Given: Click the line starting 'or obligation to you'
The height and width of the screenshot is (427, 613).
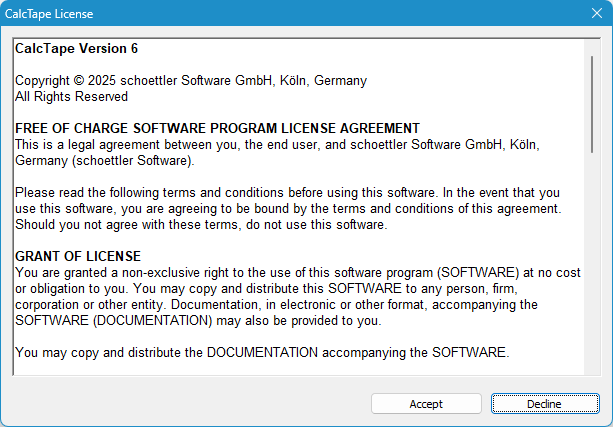Looking at the screenshot, I should pyautogui.click(x=266, y=289).
